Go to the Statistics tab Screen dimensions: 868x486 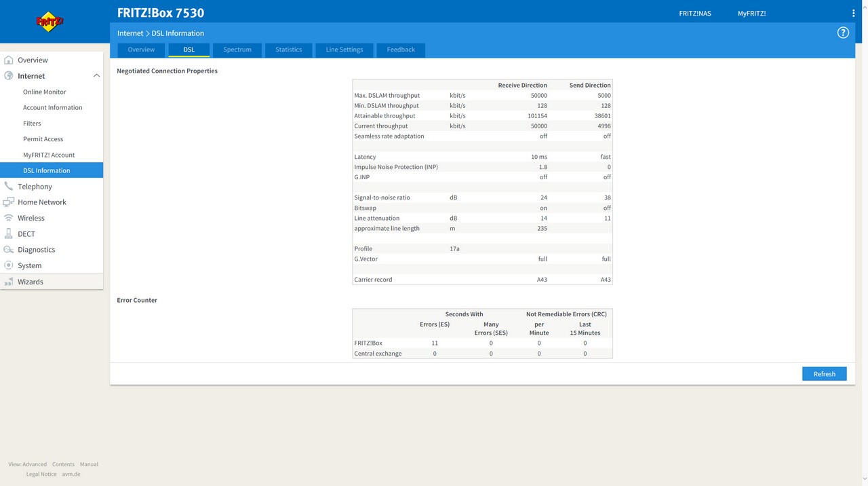289,50
